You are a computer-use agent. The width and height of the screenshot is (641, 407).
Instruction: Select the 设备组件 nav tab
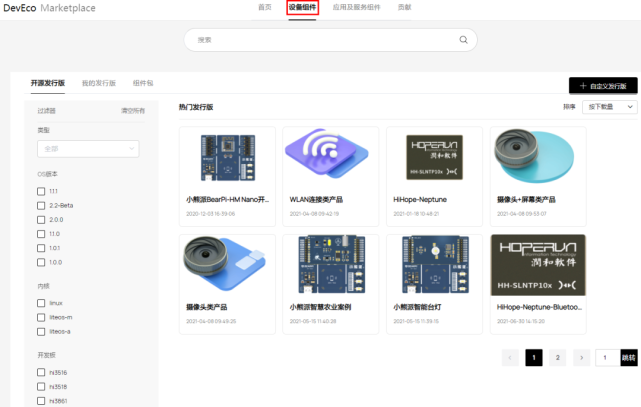pos(303,7)
